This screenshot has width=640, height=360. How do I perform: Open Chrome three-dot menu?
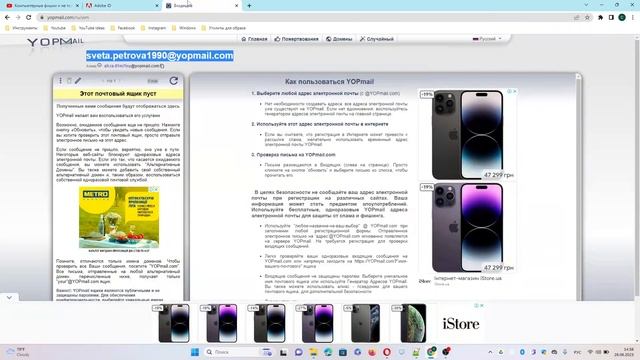click(x=633, y=18)
